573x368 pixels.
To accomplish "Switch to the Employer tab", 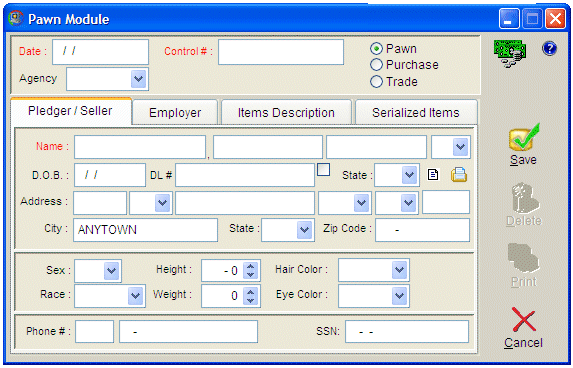I will pos(175,112).
